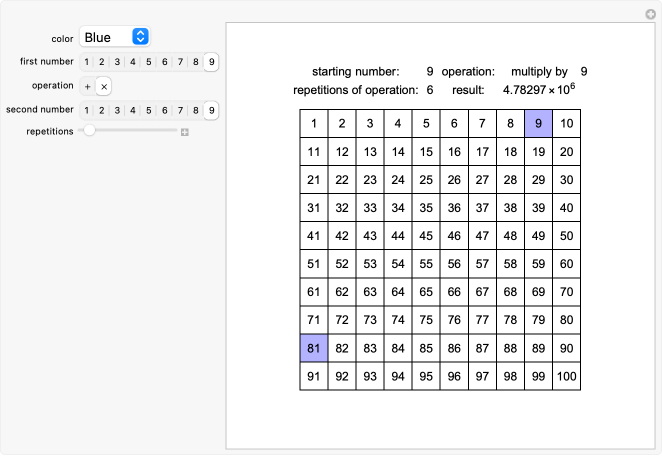Set first number to 1
Image resolution: width=662 pixels, height=456 pixels.
pos(87,62)
